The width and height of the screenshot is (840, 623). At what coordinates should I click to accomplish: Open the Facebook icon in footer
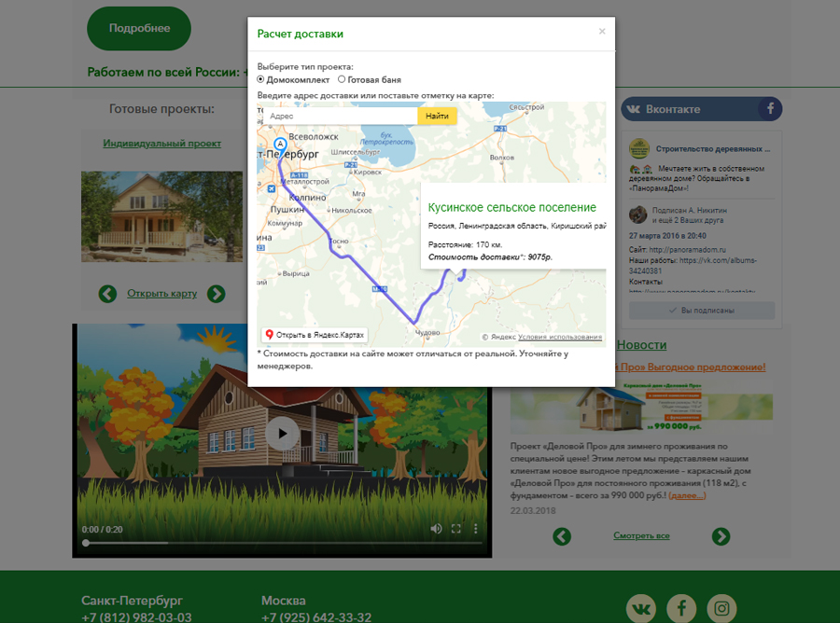click(681, 609)
